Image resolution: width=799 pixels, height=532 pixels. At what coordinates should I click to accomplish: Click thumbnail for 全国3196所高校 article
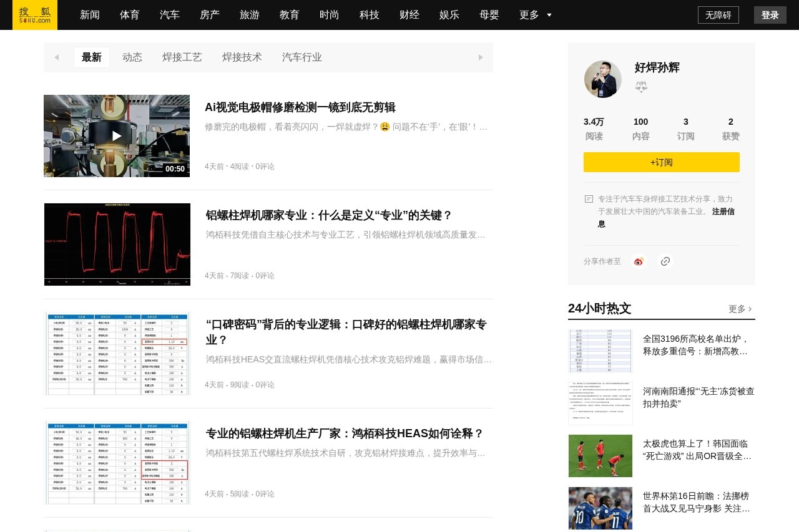pos(600,351)
